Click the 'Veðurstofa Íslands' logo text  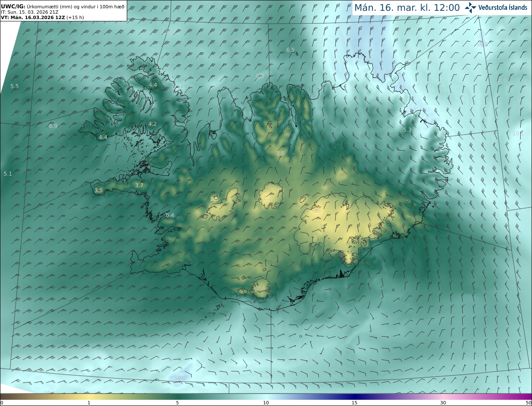(x=503, y=7)
